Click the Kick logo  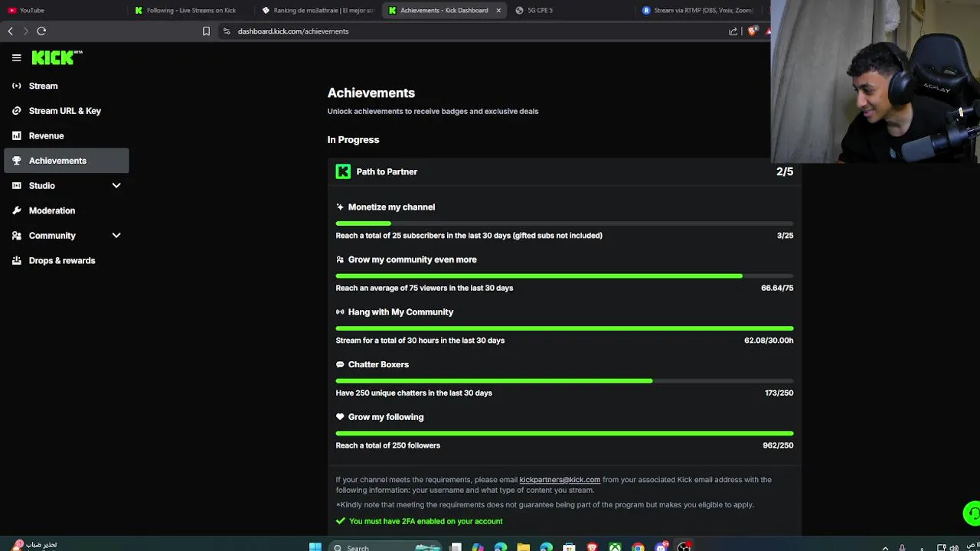57,57
